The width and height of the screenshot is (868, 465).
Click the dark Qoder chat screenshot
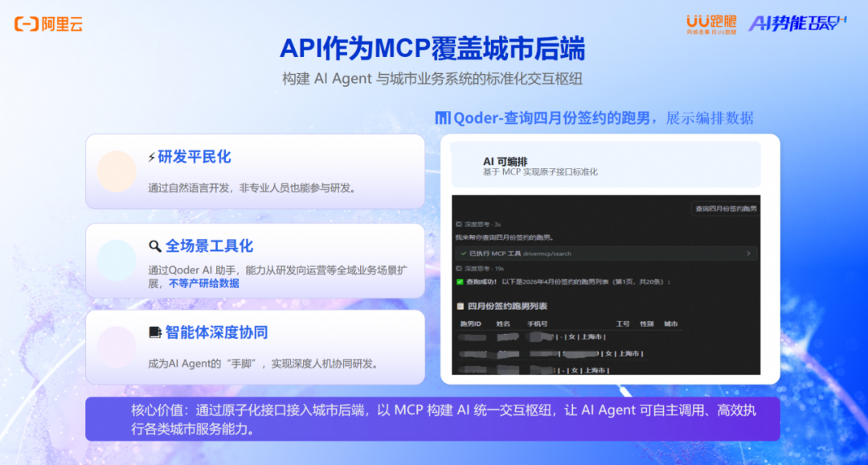click(606, 285)
